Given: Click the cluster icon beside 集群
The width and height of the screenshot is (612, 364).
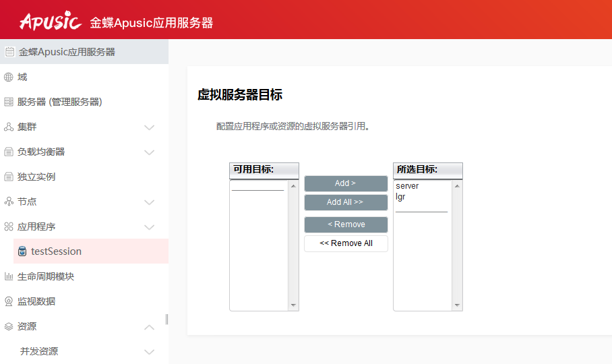Looking at the screenshot, I should tap(9, 127).
